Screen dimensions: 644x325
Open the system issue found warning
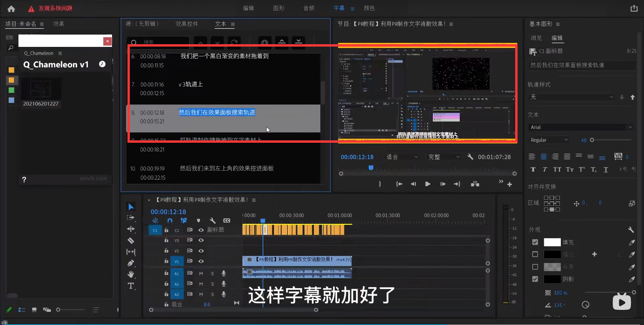(50, 8)
